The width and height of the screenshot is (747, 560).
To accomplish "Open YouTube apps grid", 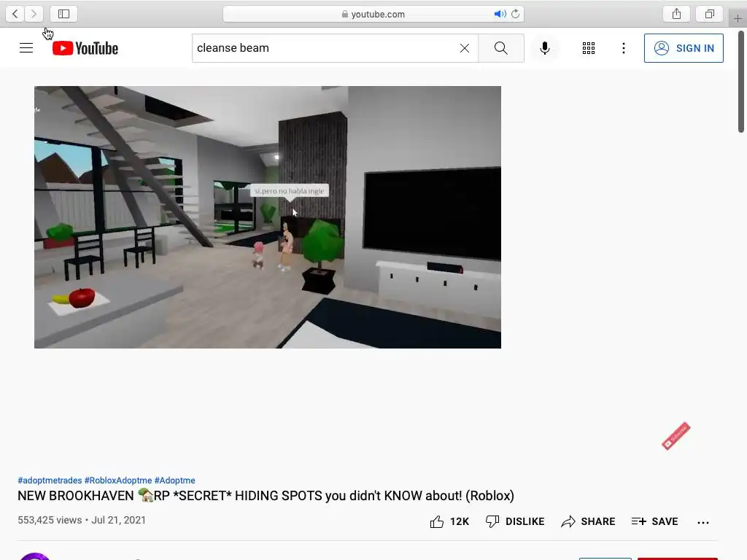I will coord(589,48).
